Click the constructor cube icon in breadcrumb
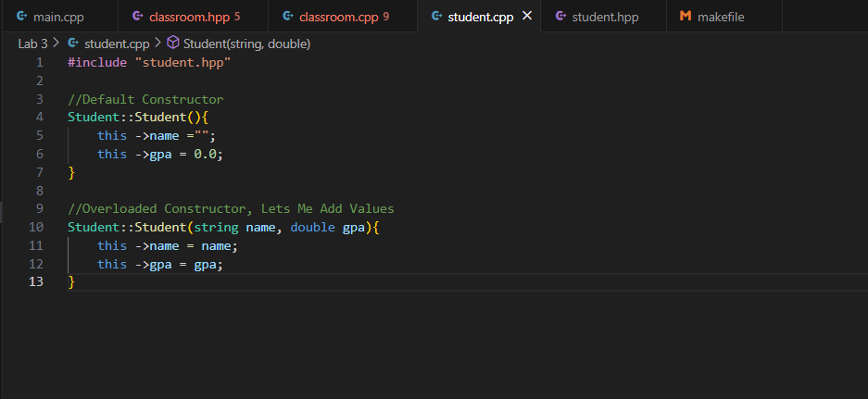Viewport: 868px width, 399px height. (x=173, y=44)
